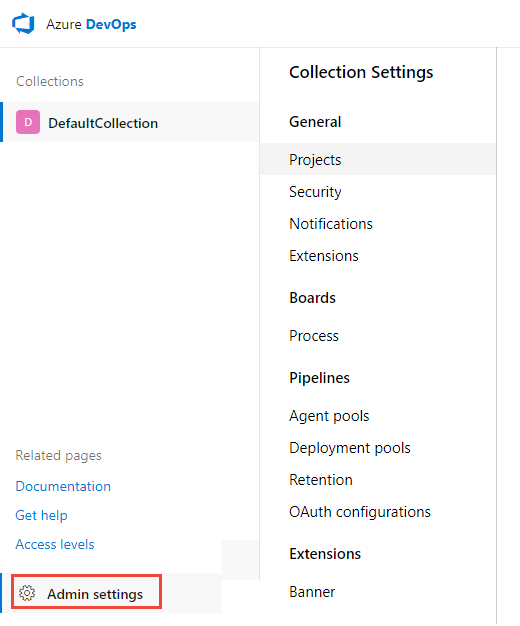
Task: Click the General section heading
Action: (315, 122)
